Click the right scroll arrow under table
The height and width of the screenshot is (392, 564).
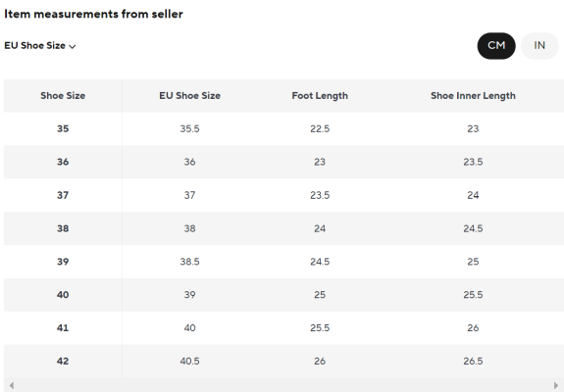point(556,385)
